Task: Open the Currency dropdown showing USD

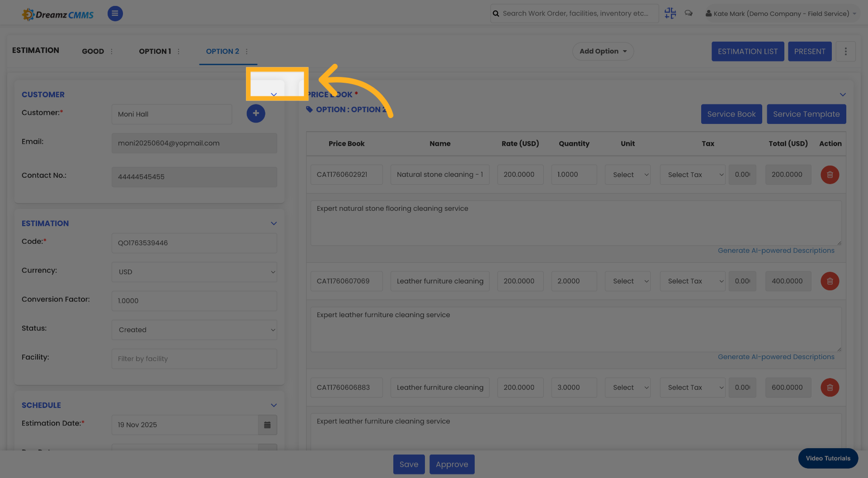Action: [194, 272]
